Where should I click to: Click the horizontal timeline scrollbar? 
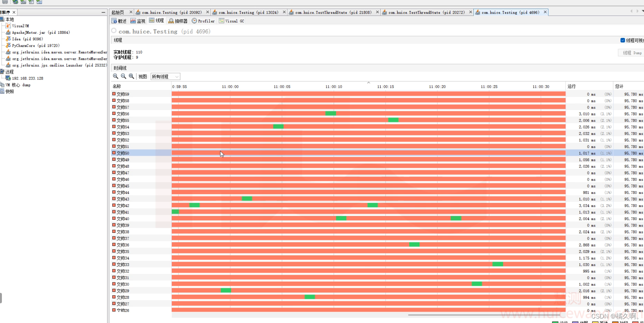[485, 315]
